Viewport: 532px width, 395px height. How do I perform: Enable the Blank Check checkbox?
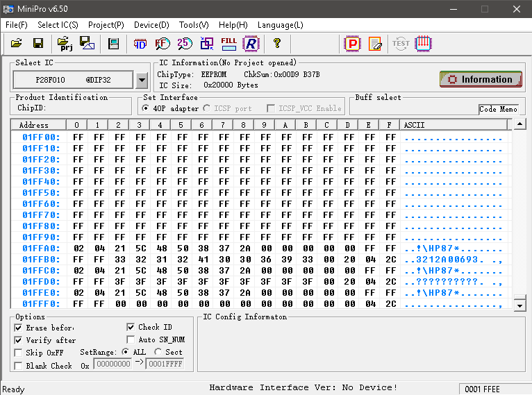pos(18,366)
